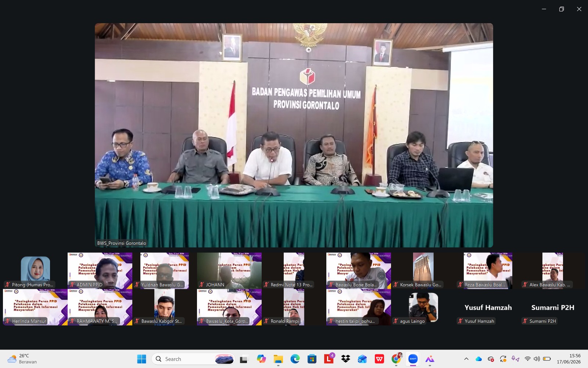Show hidden system tray icons
Image resolution: width=588 pixels, height=368 pixels.
[x=466, y=359]
